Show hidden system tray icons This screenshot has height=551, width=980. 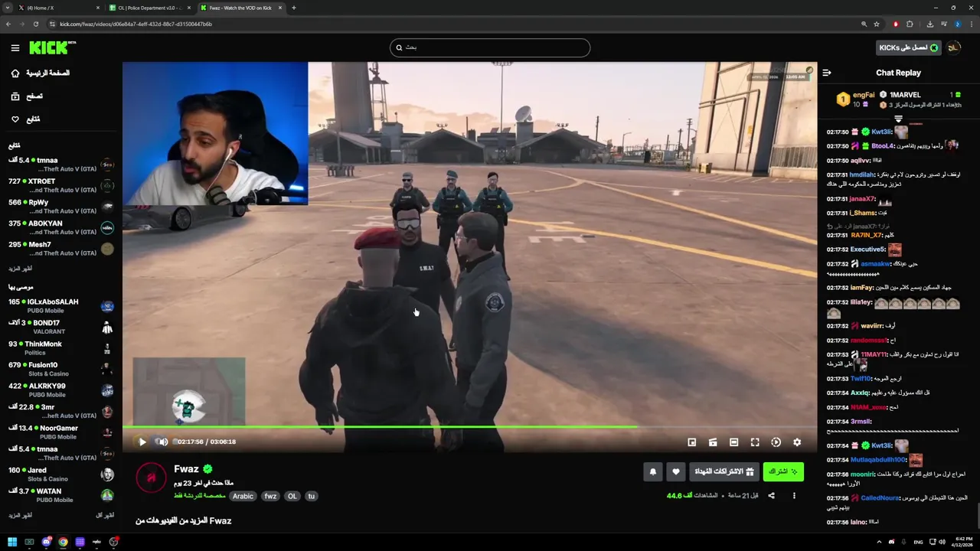tap(879, 542)
